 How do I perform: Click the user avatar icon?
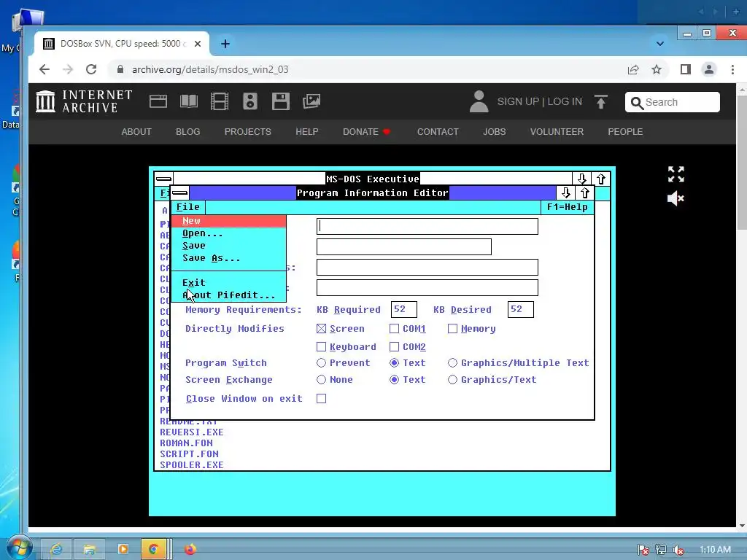point(479,101)
